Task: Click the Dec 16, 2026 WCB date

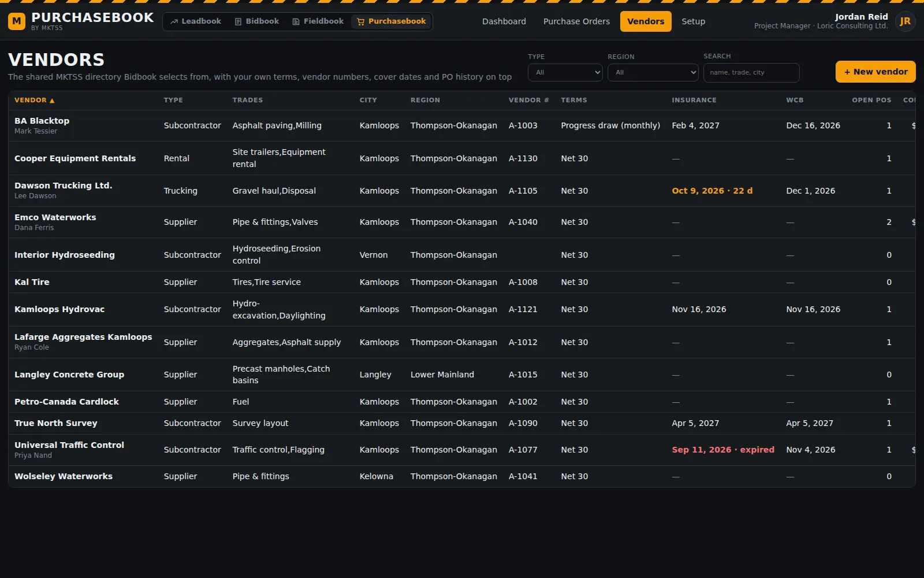Action: point(813,125)
